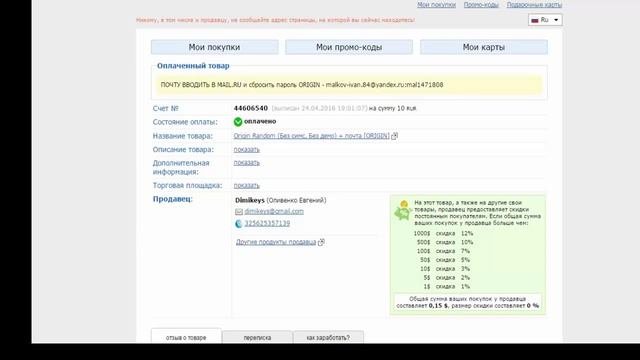Open the Промо-коды top link
The image size is (640, 360).
tap(481, 5)
